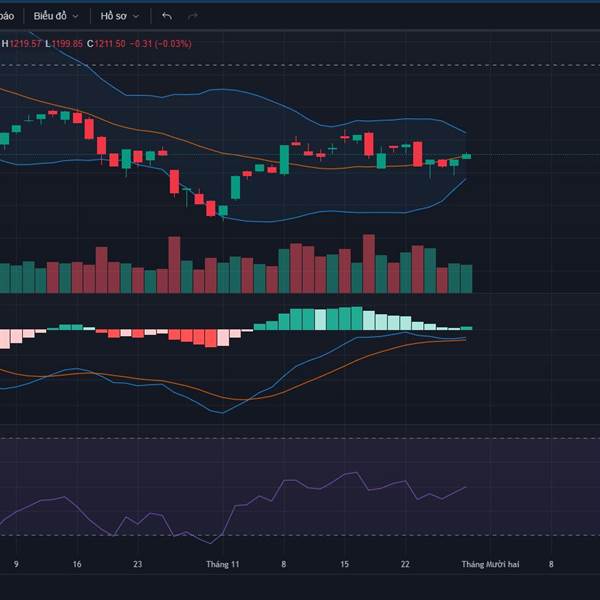Viewport: 600px width, 600px height.
Task: Click the L 1199.85 low value
Action: pos(64,44)
